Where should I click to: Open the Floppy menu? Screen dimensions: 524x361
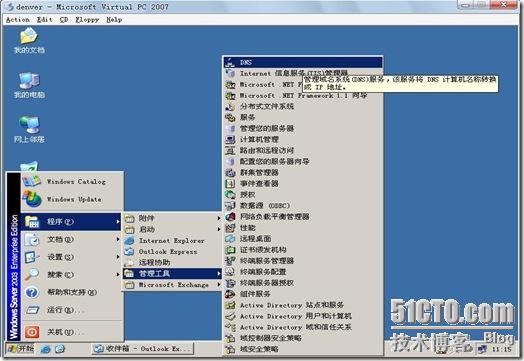point(87,20)
